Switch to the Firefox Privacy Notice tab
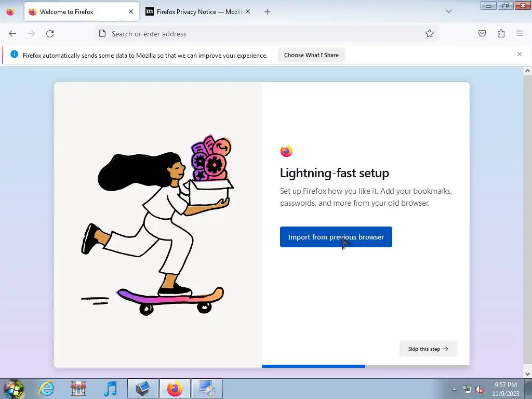Screen dimensions: 532x399 (x=198, y=11)
